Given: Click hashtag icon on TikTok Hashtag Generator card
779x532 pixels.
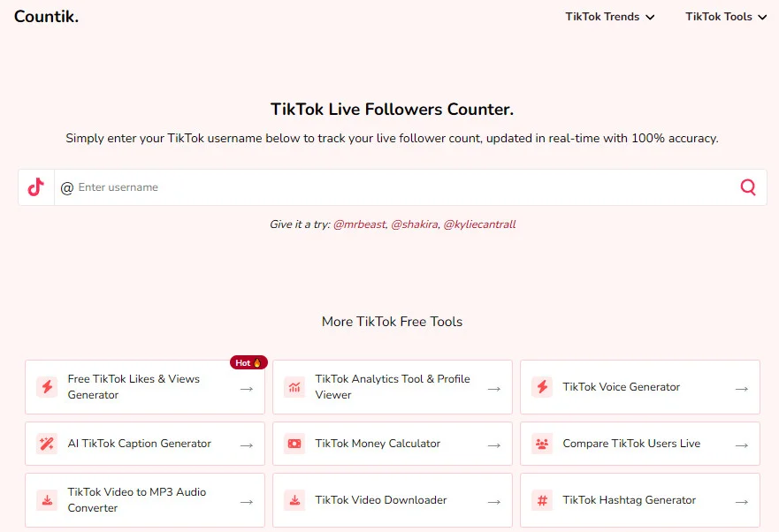Looking at the screenshot, I should click(542, 499).
